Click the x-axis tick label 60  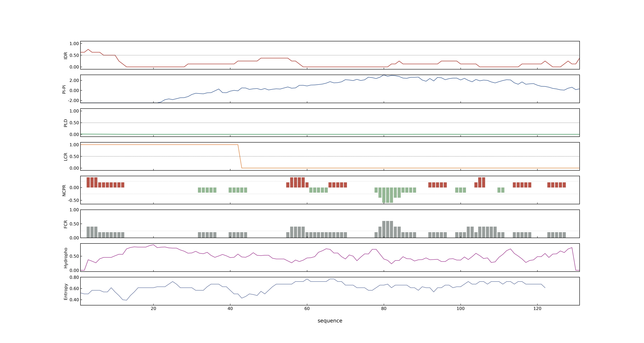point(307,309)
